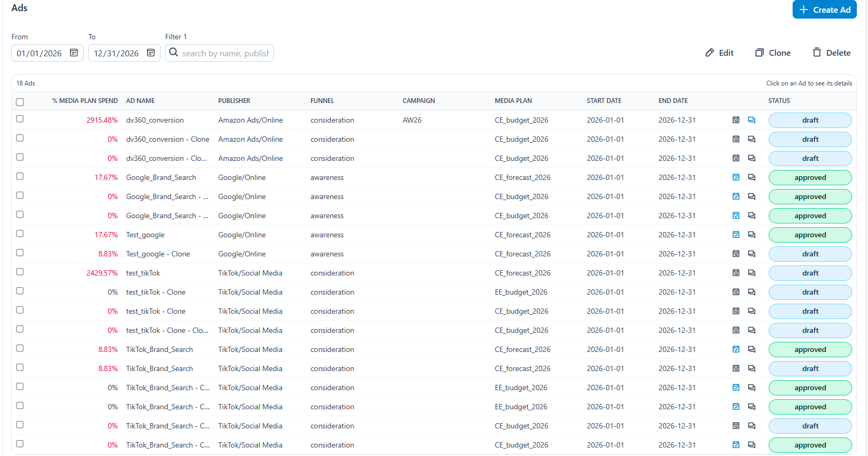Click the Delete trash icon
The image size is (868, 456).
pyautogui.click(x=817, y=52)
